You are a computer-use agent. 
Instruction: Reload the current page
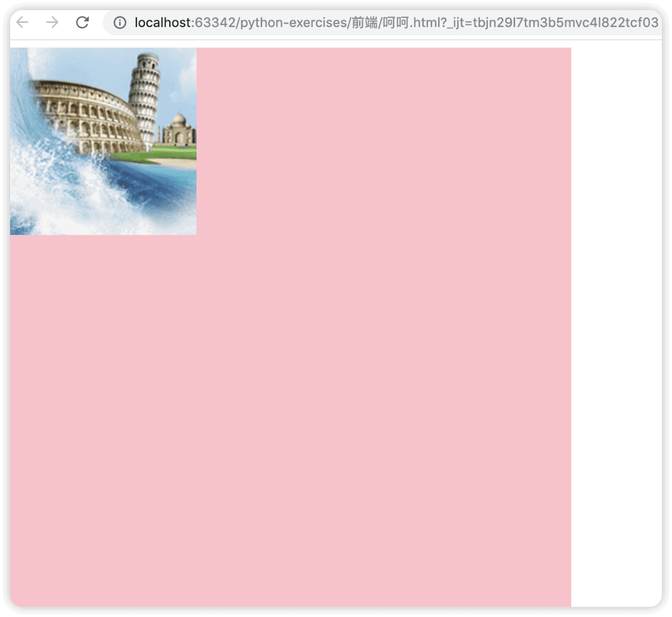tap(82, 23)
